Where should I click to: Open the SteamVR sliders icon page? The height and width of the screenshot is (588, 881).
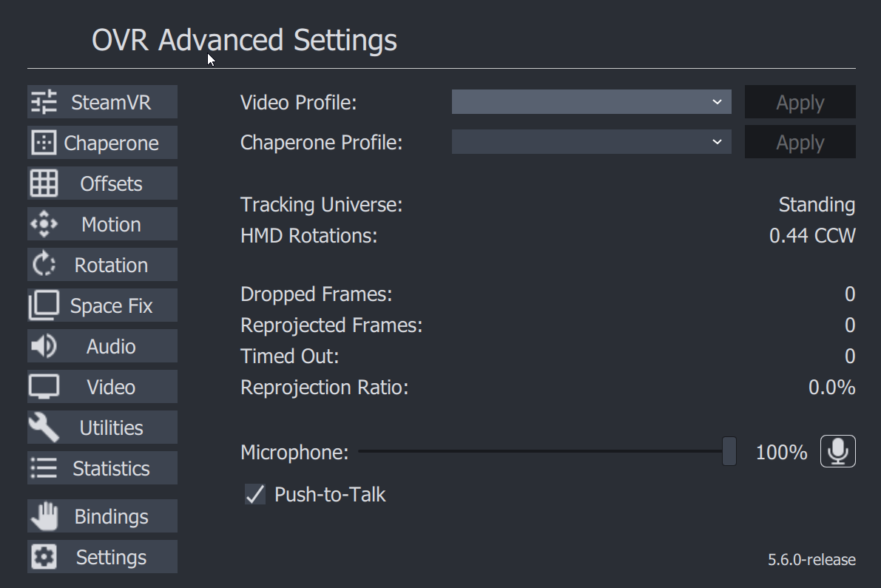pyautogui.click(x=44, y=102)
